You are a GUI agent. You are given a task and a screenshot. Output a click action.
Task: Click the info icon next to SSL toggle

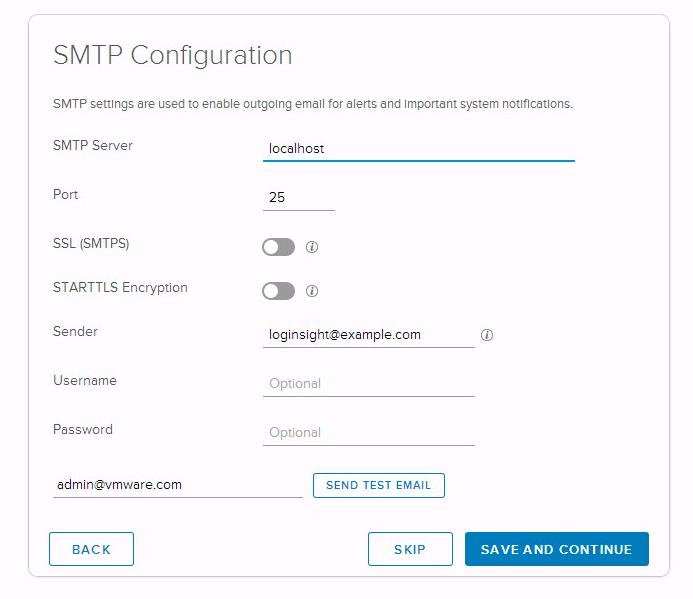pos(311,247)
